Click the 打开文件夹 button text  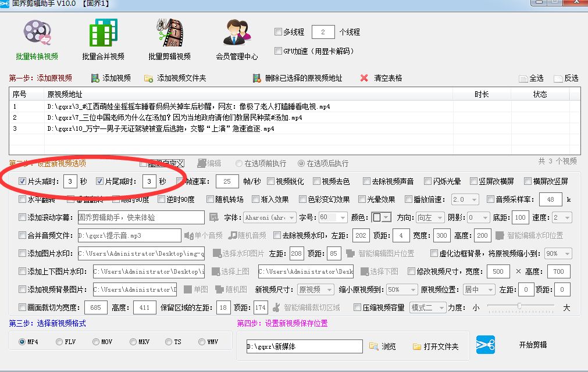click(441, 346)
